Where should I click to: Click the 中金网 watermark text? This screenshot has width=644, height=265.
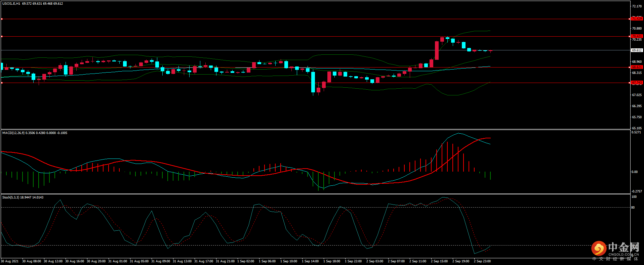(623, 248)
